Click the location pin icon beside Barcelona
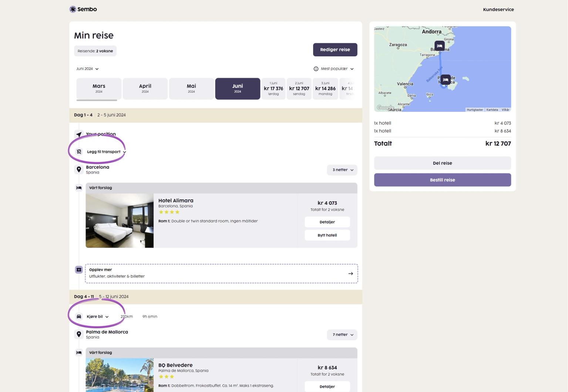 coord(79,170)
